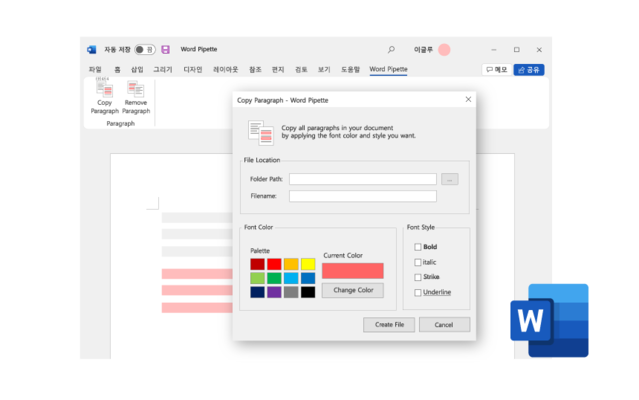This screenshot has height=400, width=639.
Task: Click the blue 공유 share button
Action: pyautogui.click(x=529, y=70)
